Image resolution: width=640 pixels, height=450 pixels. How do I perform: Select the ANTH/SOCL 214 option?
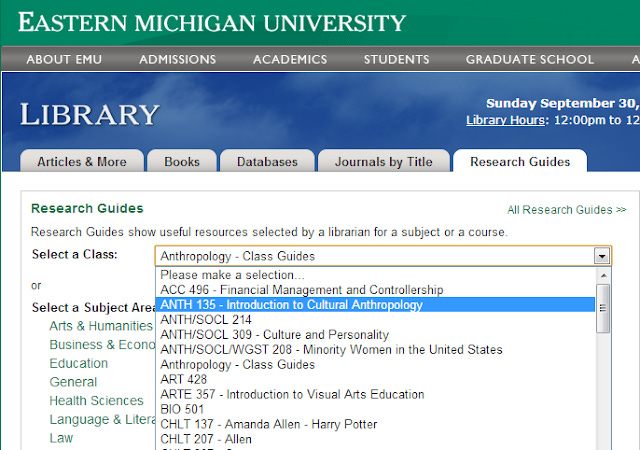(x=375, y=320)
